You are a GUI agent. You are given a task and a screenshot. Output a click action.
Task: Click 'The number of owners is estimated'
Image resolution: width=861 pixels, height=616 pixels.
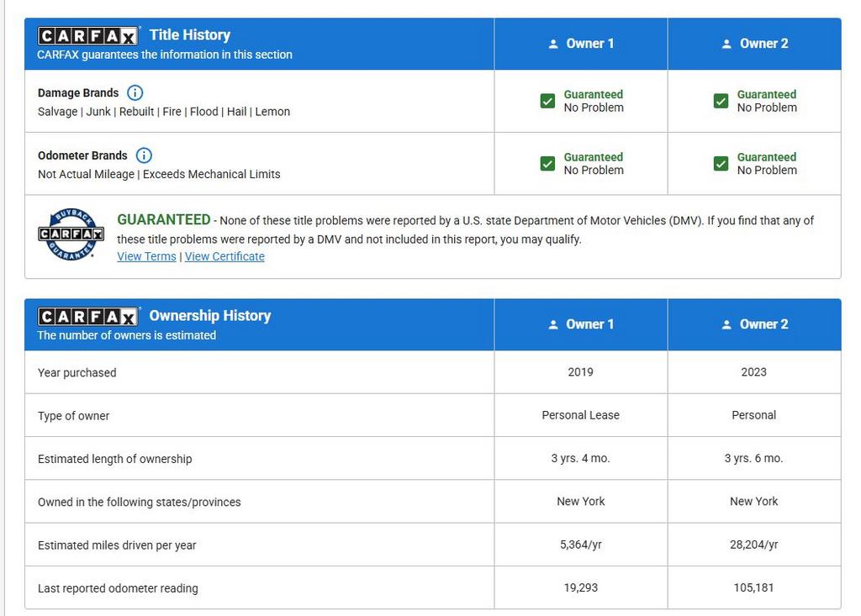pos(127,335)
